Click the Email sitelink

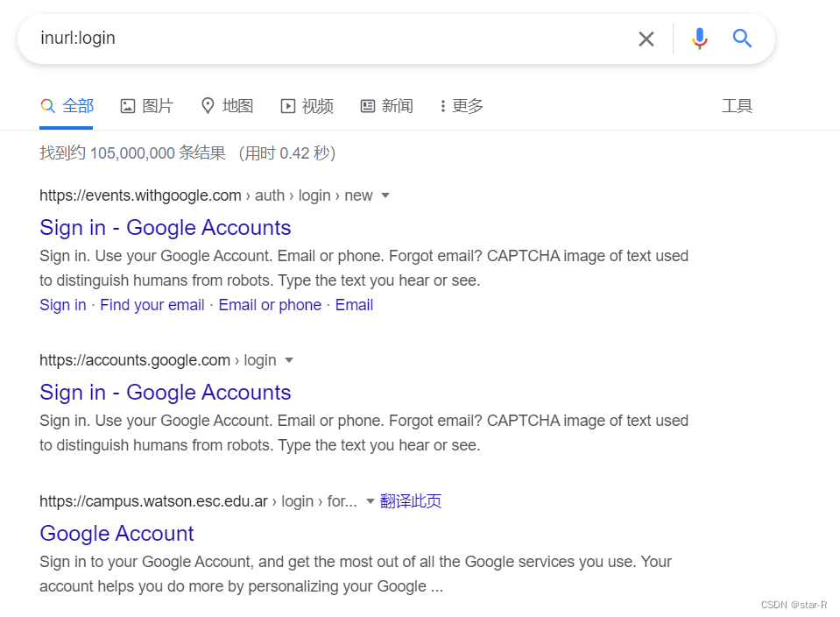[354, 305]
